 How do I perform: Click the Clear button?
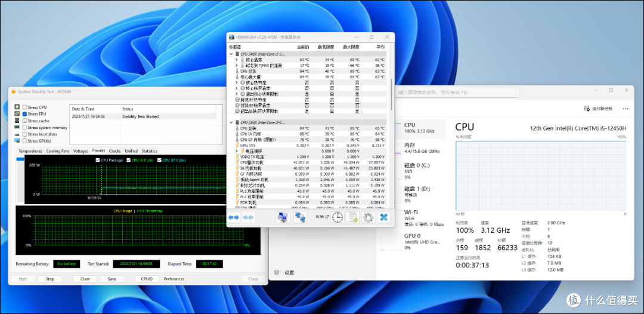[x=85, y=279]
